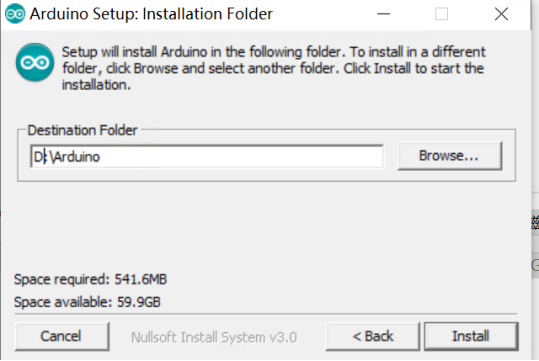The image size is (539, 361).
Task: Click the cut-off circular icon at the right edge
Action: coord(535,265)
